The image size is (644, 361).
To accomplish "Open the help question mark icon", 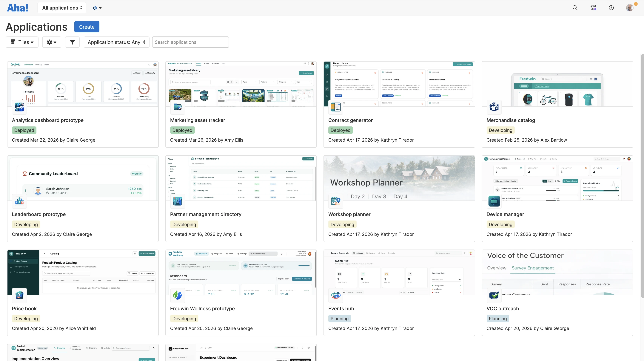I will point(611,8).
